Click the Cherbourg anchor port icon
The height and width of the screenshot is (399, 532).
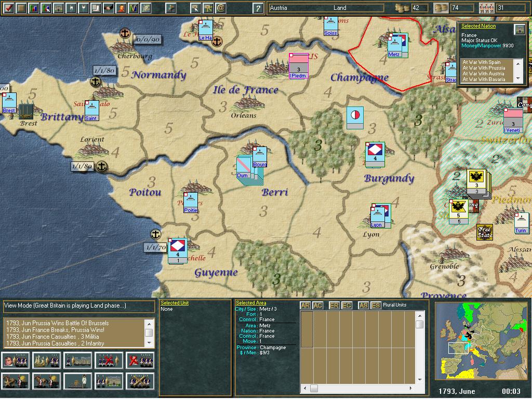125,33
